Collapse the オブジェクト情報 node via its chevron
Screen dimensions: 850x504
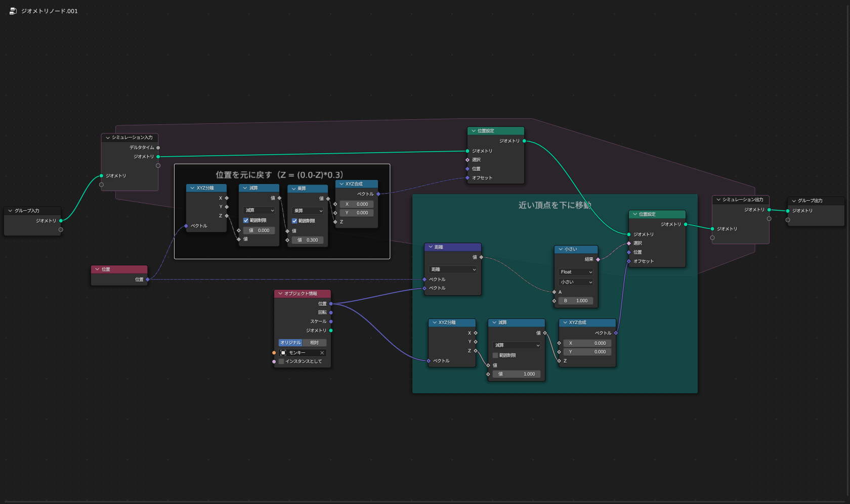280,294
